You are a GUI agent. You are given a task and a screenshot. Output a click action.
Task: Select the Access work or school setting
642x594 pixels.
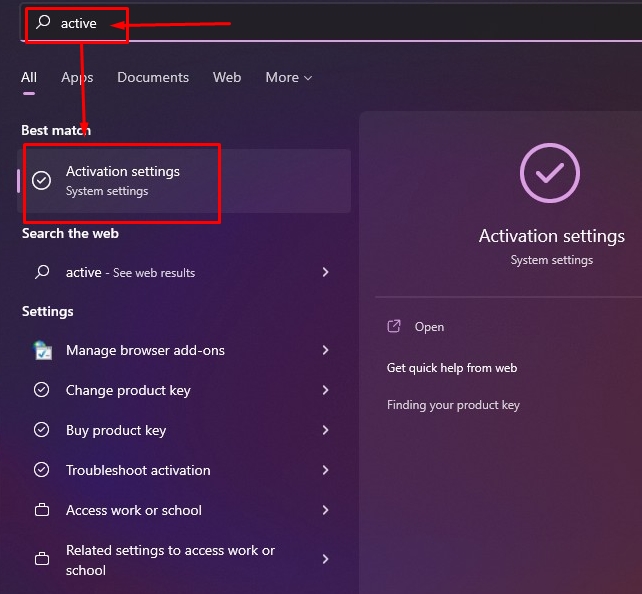click(183, 510)
